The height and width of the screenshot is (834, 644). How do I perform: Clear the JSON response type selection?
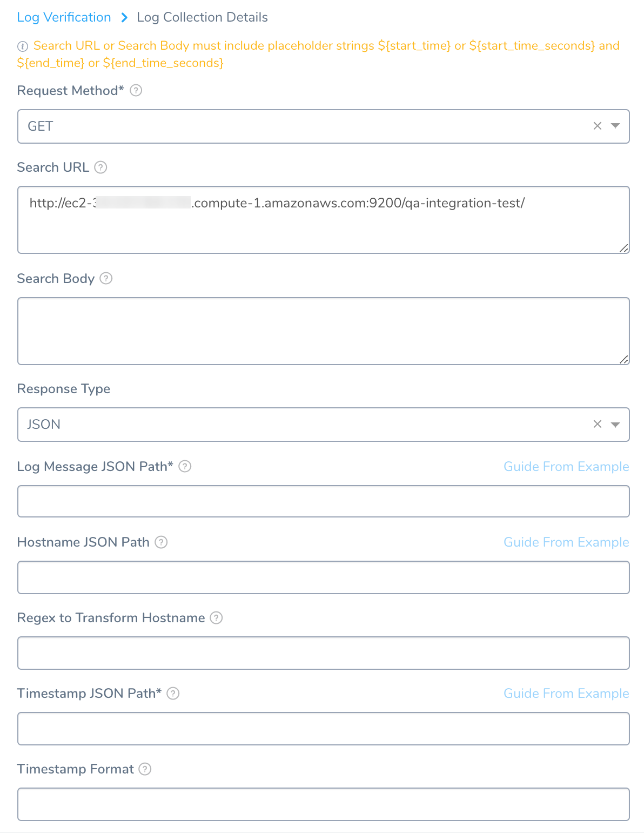pyautogui.click(x=598, y=424)
